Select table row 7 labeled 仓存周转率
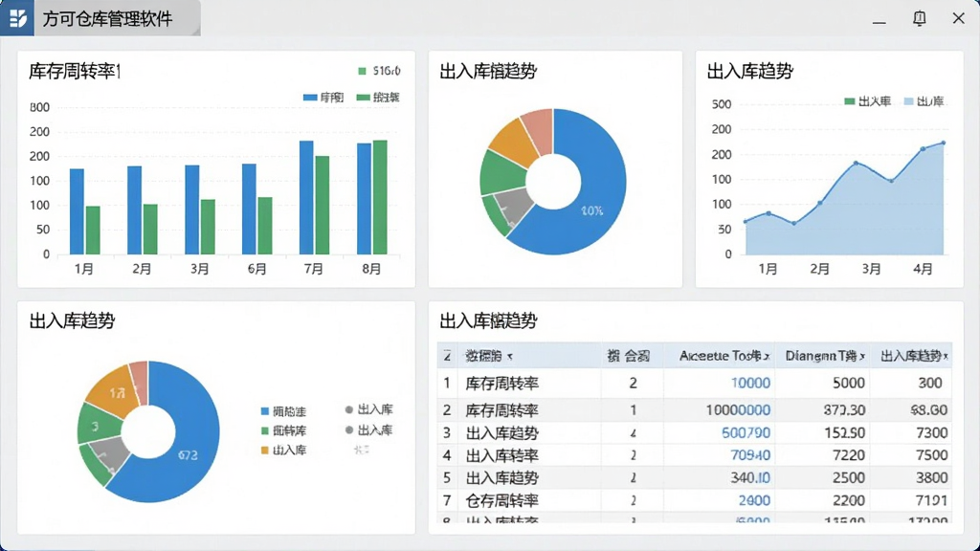The image size is (980, 551). tap(695, 500)
